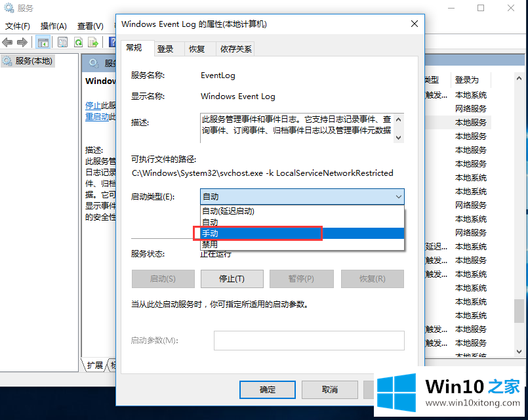Click the properties sheet toolbar icon

click(x=62, y=43)
